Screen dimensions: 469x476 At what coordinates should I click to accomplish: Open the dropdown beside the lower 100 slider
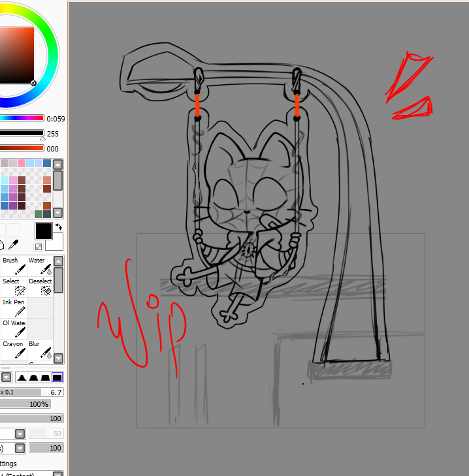pyautogui.click(x=20, y=448)
